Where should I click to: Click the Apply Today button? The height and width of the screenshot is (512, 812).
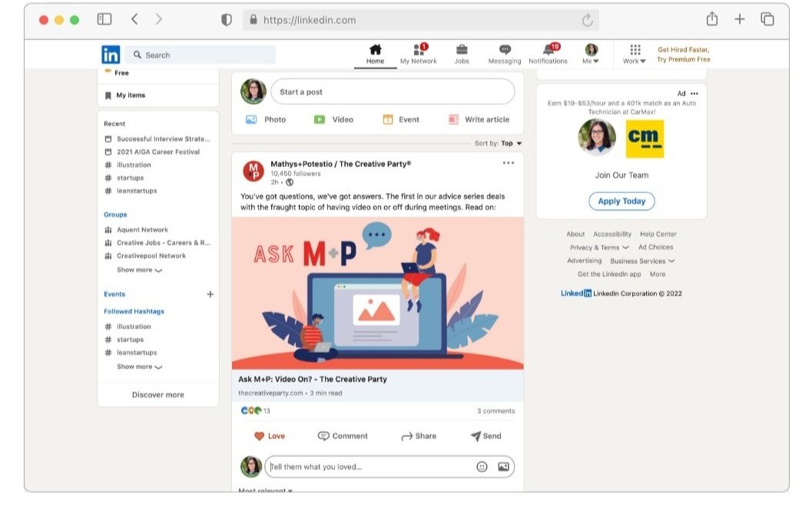(x=621, y=201)
